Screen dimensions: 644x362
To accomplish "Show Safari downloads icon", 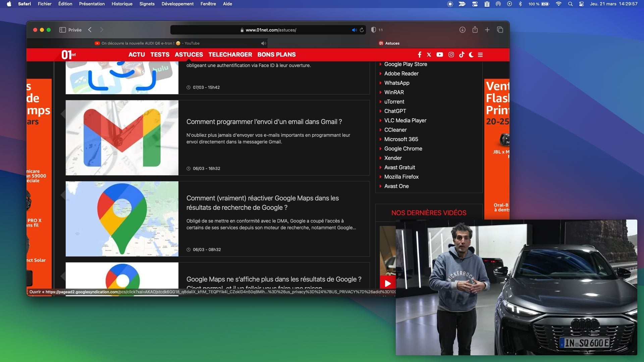I will click(x=462, y=30).
